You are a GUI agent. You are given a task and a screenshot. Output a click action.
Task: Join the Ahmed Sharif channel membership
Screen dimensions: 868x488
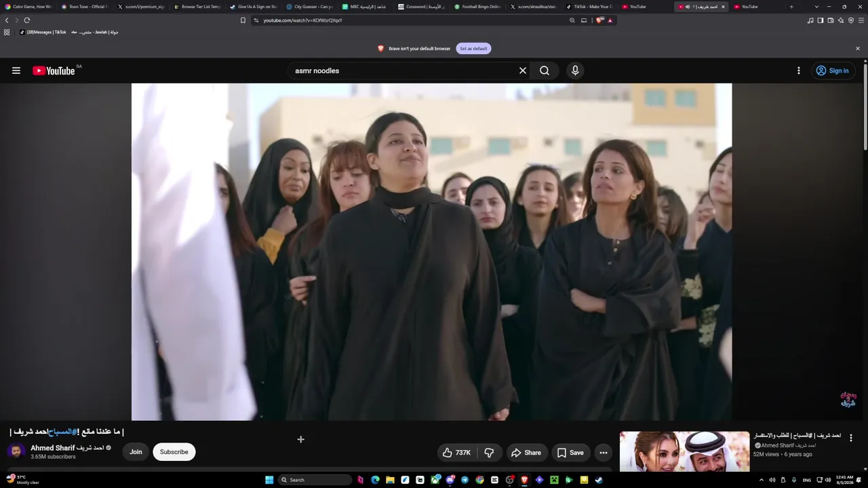tap(136, 452)
